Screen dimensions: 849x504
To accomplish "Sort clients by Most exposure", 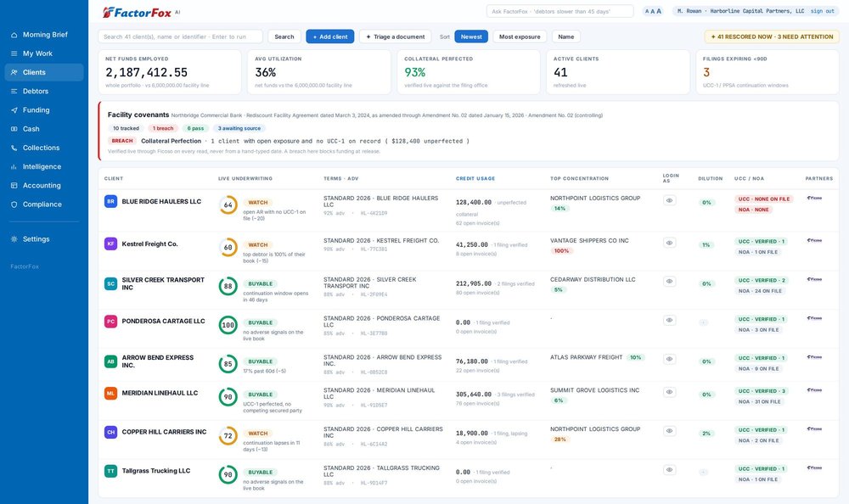I will click(520, 36).
